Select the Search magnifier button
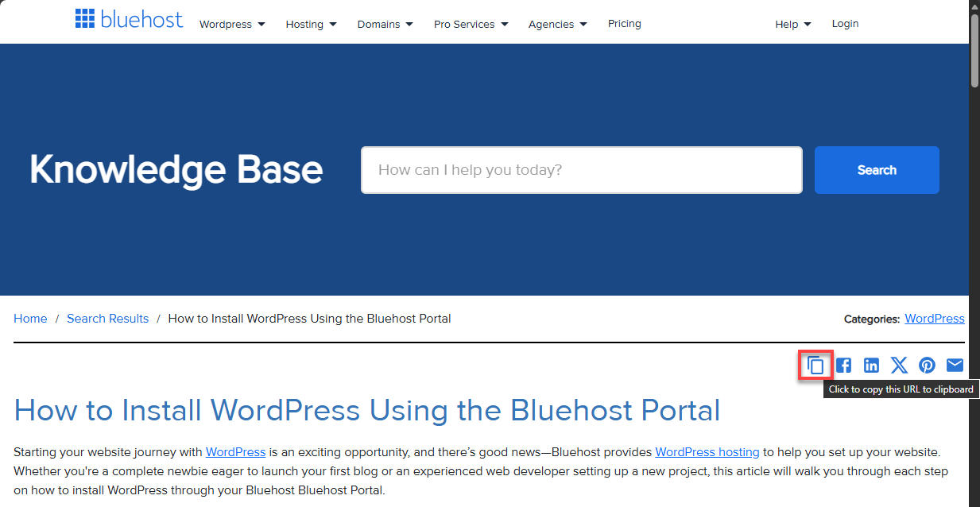980x507 pixels. coord(877,169)
